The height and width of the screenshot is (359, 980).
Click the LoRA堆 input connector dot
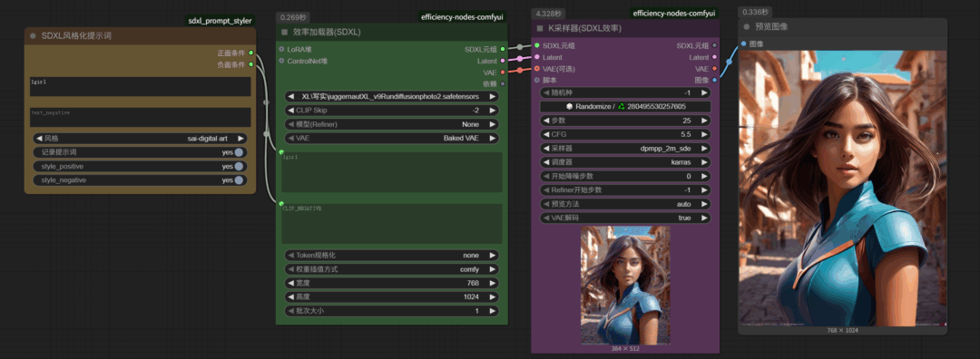pos(281,49)
